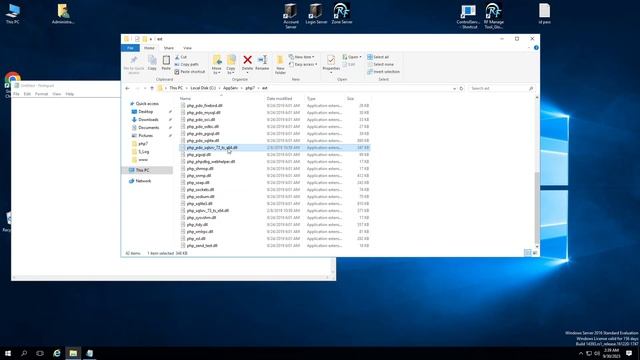Click Internet Explorer taskbar icon
Screen dimensions: 640x360
pos(57,353)
